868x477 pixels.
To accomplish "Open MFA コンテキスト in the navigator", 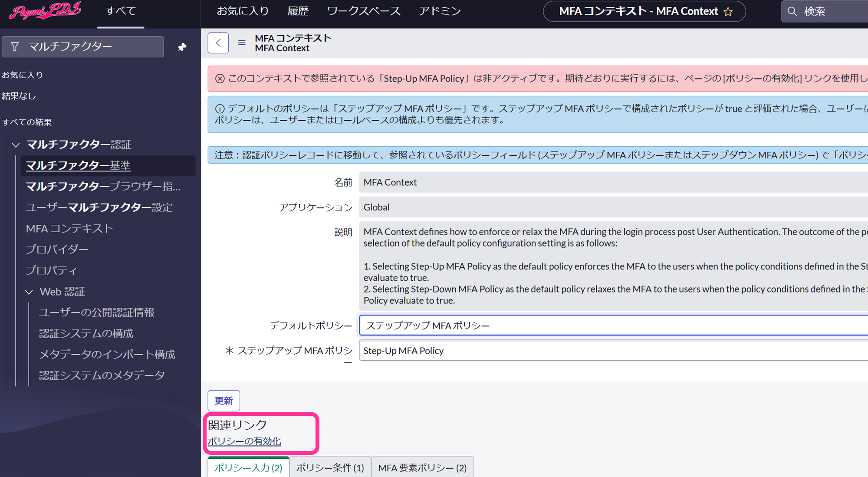I will pyautogui.click(x=69, y=228).
